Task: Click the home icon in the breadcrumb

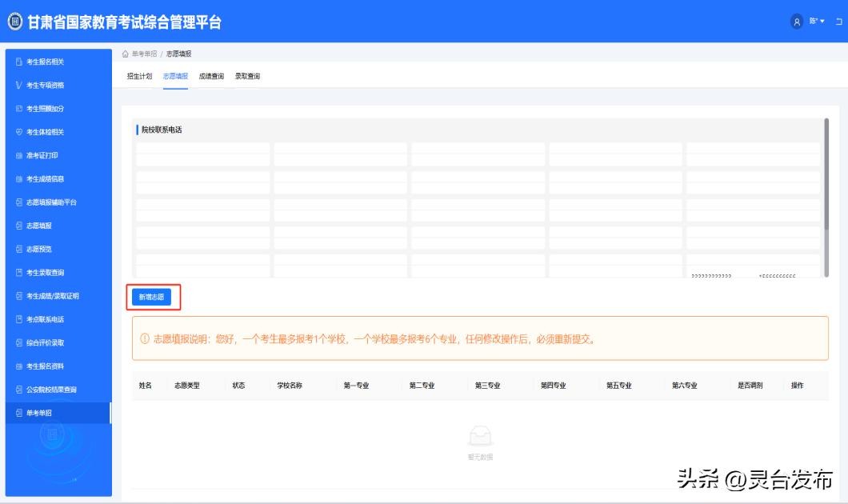Action: tap(126, 54)
